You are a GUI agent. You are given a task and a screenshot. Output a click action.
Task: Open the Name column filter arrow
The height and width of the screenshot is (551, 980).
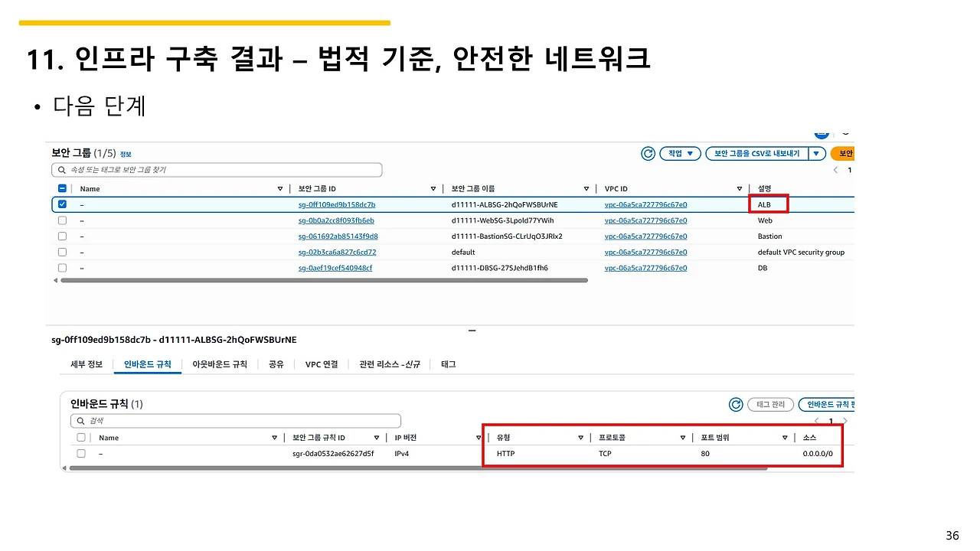(279, 188)
